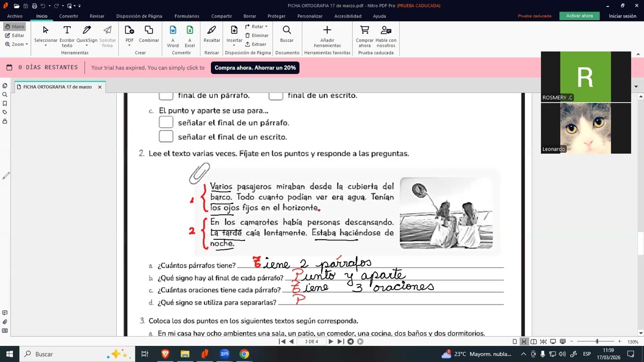This screenshot has width=644, height=362.
Task: Click Compra ahora. Ahorrar un 20% button
Action: pos(255,67)
